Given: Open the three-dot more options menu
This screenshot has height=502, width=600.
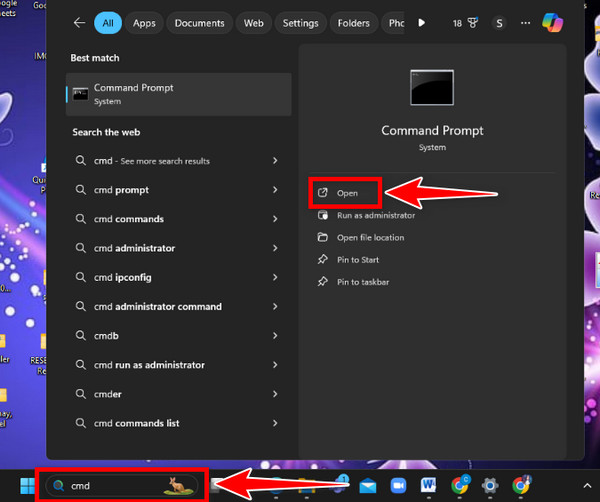Looking at the screenshot, I should (x=525, y=23).
